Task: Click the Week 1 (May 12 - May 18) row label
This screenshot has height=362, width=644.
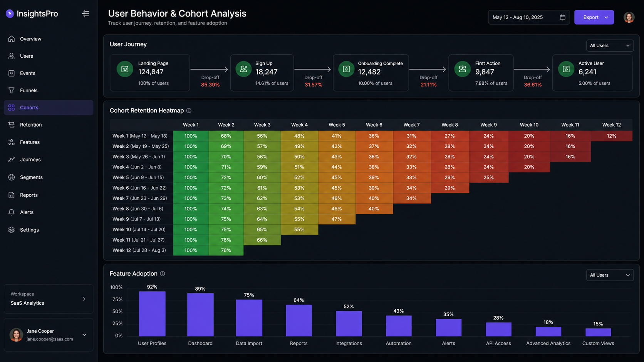Action: [140, 136]
